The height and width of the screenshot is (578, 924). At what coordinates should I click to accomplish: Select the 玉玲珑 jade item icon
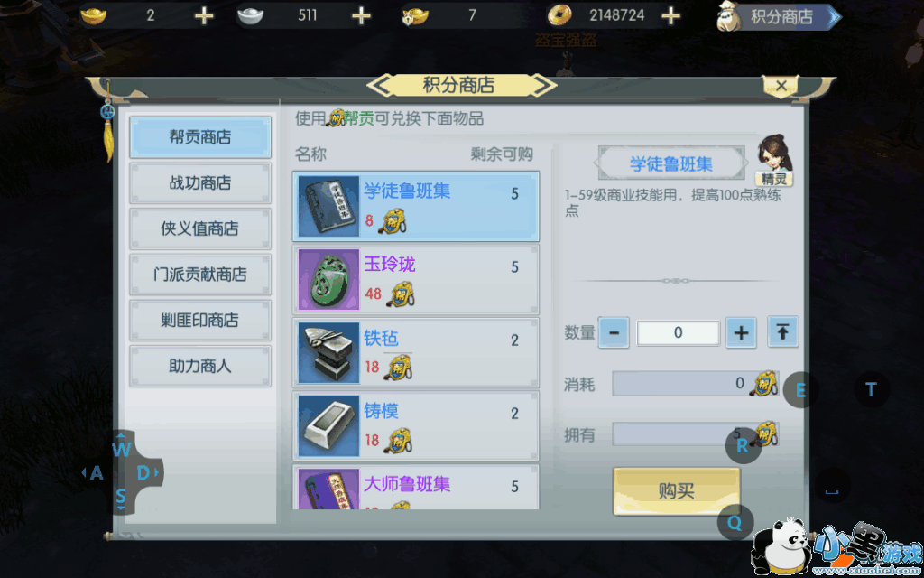click(x=328, y=280)
